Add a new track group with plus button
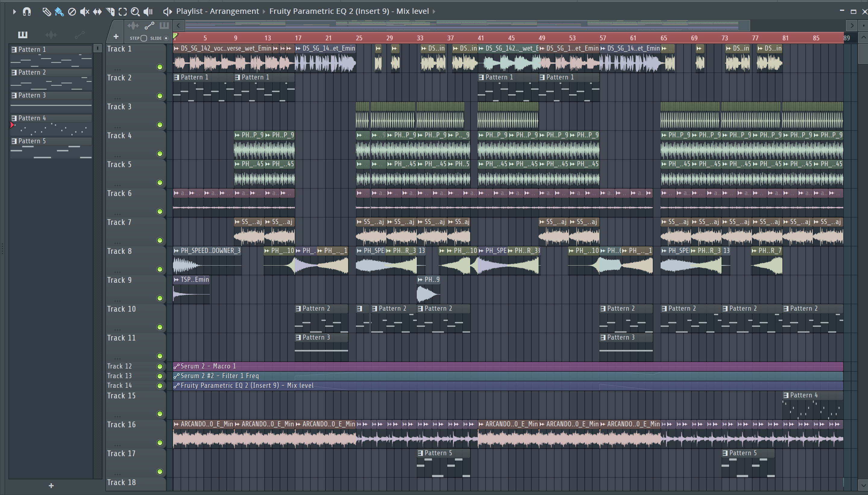This screenshot has width=868, height=495. (x=116, y=36)
